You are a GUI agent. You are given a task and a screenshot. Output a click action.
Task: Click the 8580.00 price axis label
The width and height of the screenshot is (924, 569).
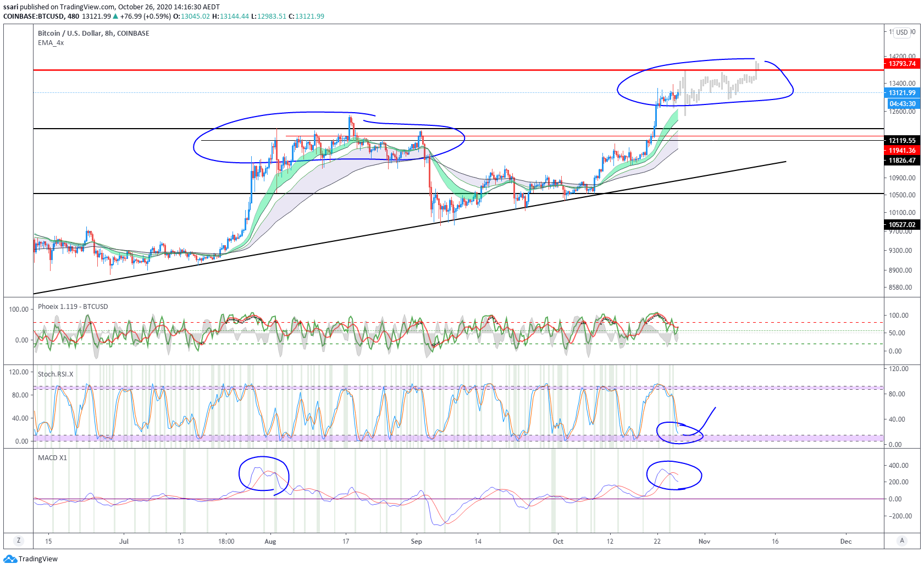900,288
